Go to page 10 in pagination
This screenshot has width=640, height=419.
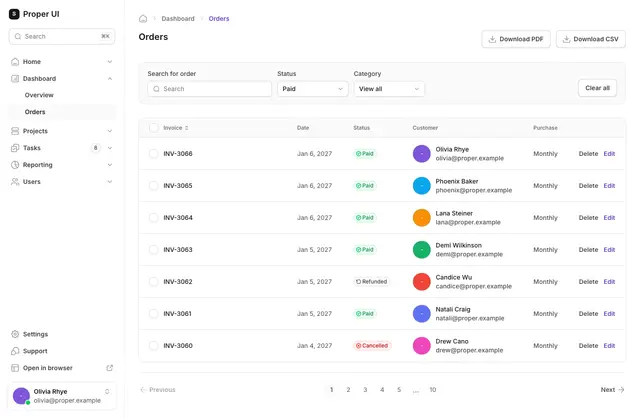(x=433, y=390)
